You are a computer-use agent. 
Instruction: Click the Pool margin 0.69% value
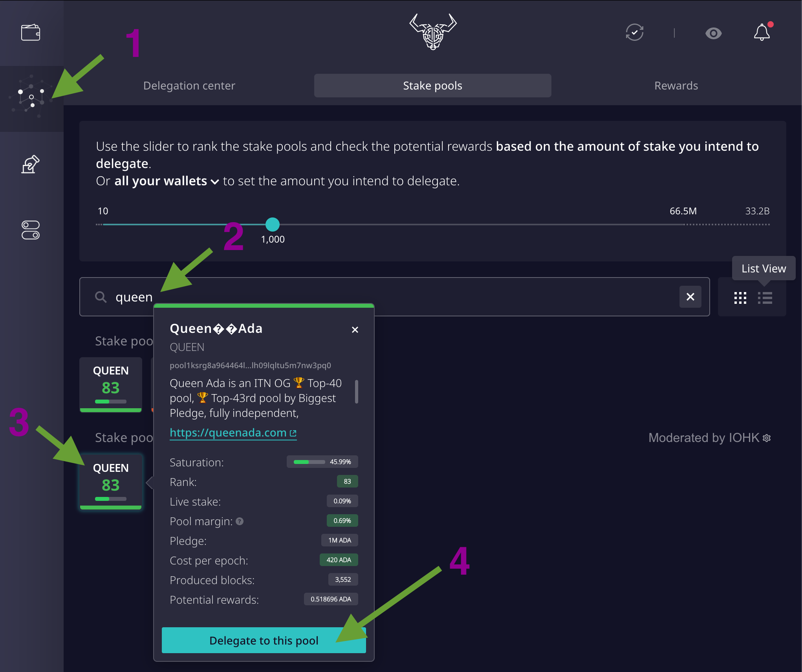pyautogui.click(x=342, y=520)
